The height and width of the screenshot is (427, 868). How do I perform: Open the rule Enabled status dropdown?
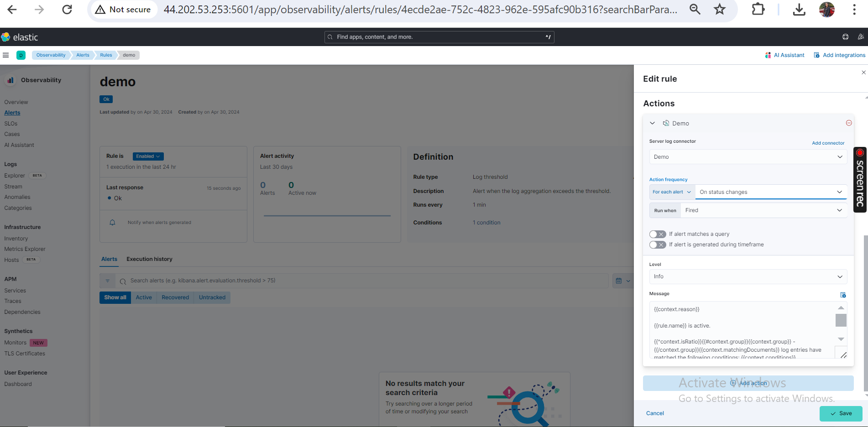148,156
